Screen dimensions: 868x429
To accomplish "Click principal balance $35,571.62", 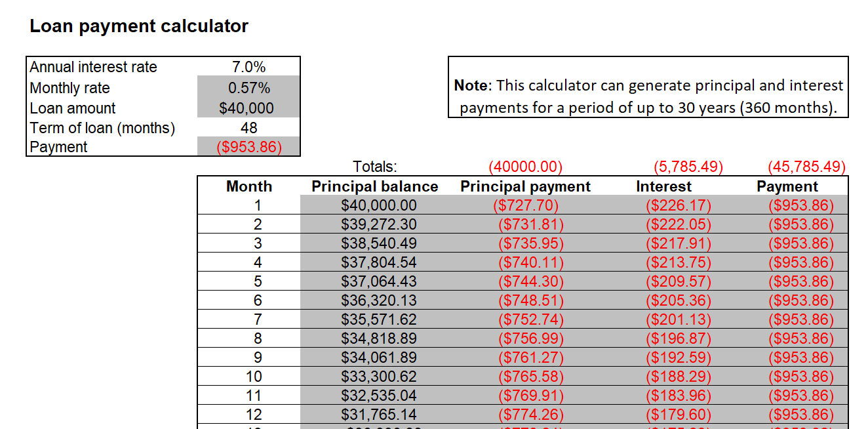I will tap(379, 319).
